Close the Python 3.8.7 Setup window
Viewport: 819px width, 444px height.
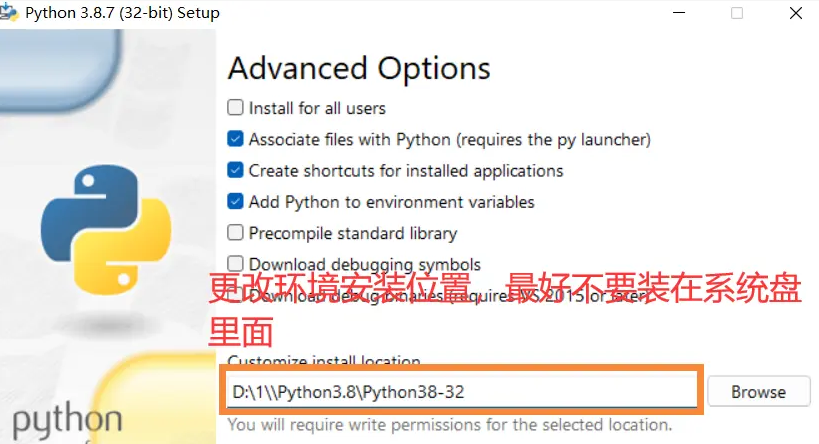tap(795, 13)
